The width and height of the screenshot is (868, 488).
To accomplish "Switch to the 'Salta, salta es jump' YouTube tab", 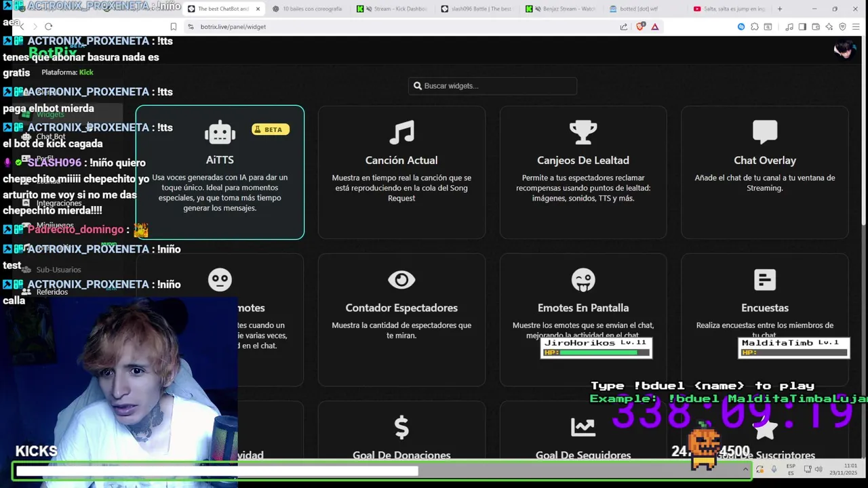I will [x=729, y=9].
